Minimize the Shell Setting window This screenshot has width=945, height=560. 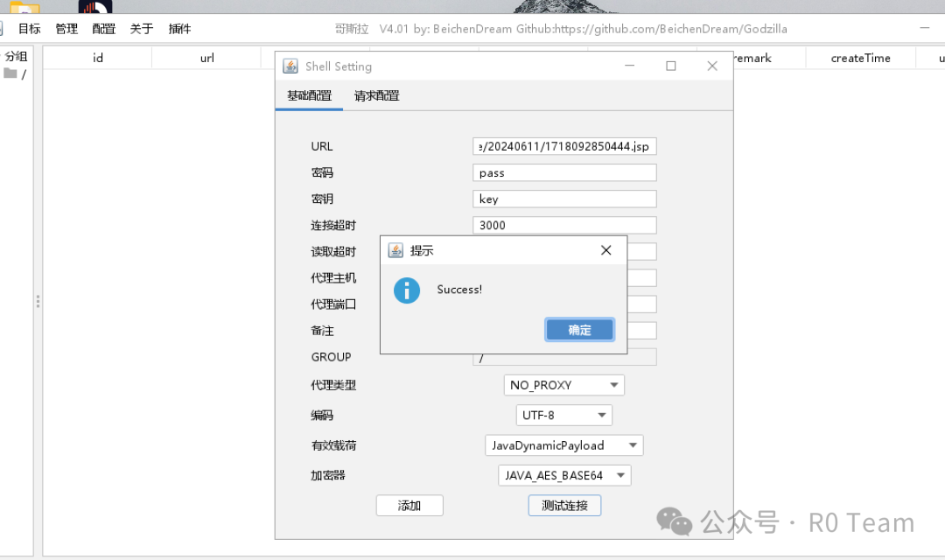(630, 66)
